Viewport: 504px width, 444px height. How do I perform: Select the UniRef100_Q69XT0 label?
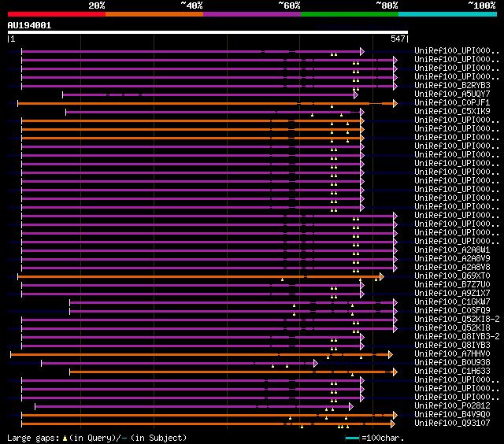point(452,276)
